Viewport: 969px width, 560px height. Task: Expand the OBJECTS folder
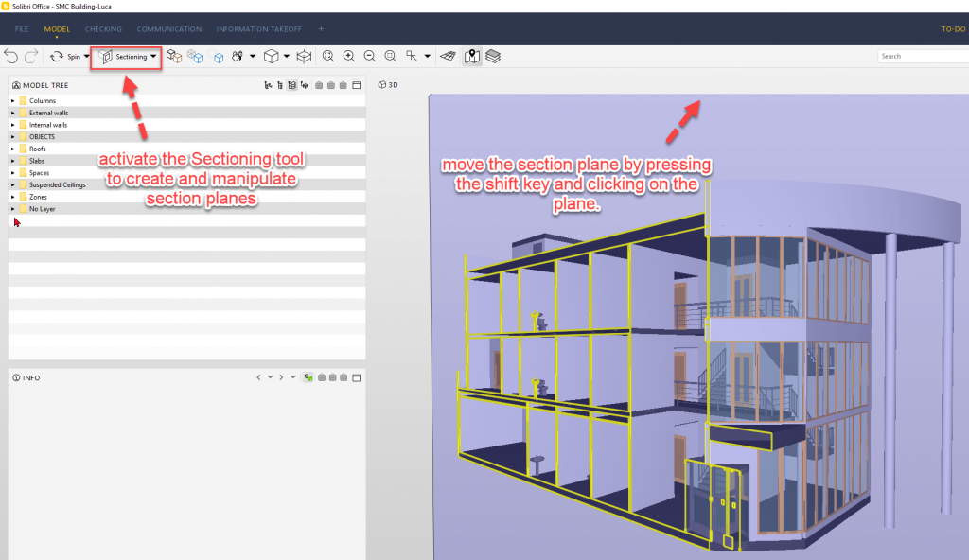(x=13, y=136)
